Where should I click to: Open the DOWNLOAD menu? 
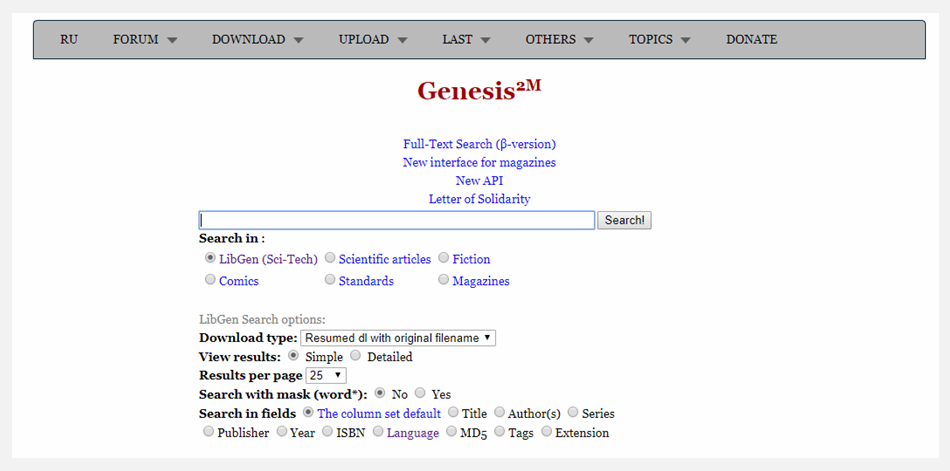[x=257, y=39]
